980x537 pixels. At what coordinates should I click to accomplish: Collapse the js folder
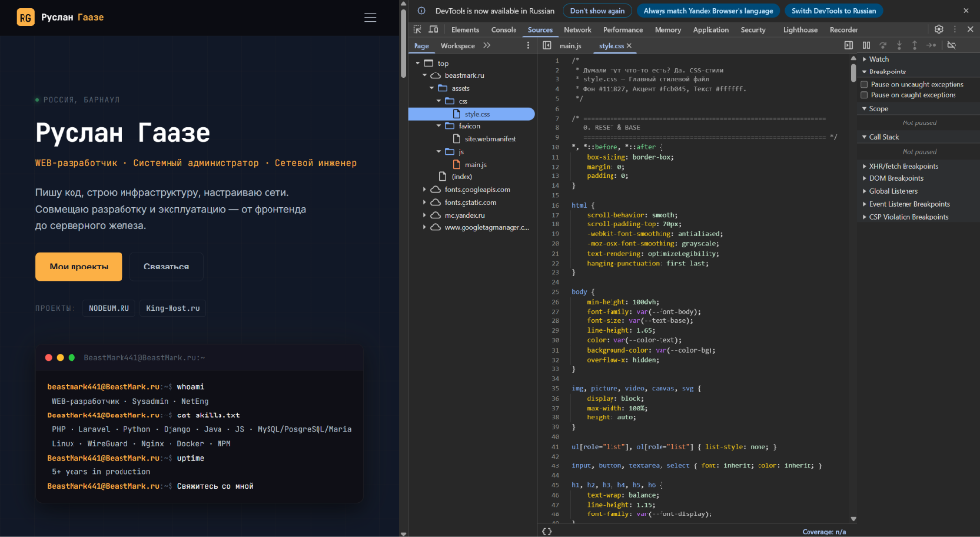(x=439, y=152)
